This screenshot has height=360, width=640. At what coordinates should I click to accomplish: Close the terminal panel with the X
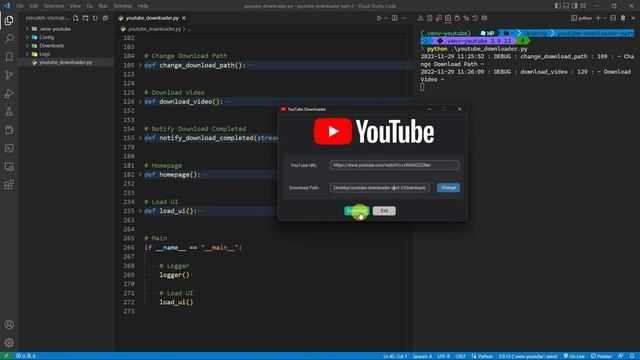coord(633,18)
